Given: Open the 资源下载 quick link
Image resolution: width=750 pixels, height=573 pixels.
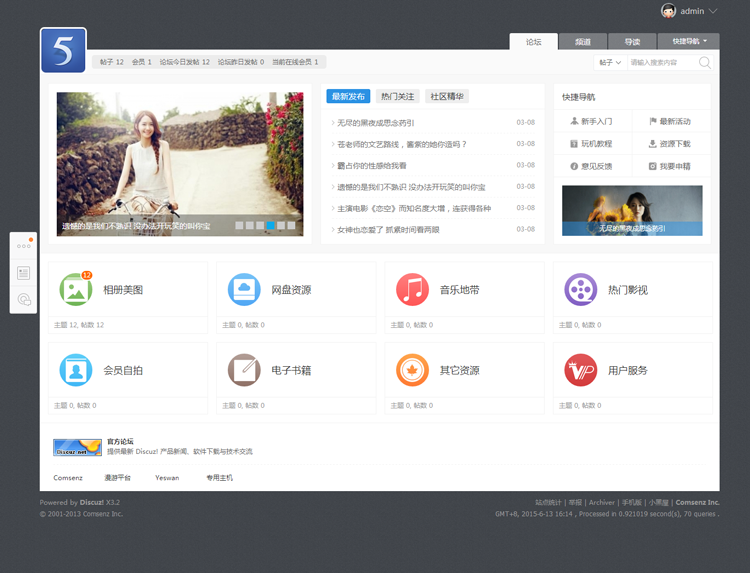Looking at the screenshot, I should pyautogui.click(x=669, y=144).
